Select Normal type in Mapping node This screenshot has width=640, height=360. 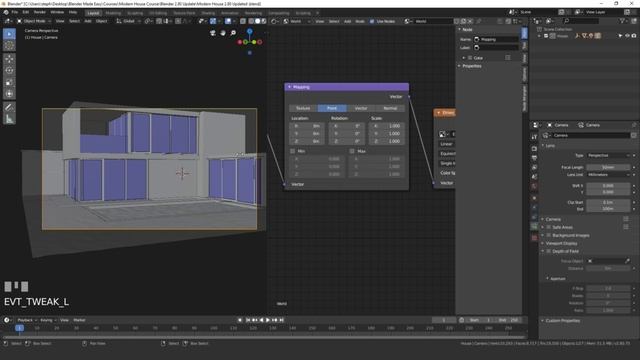pyautogui.click(x=390, y=108)
